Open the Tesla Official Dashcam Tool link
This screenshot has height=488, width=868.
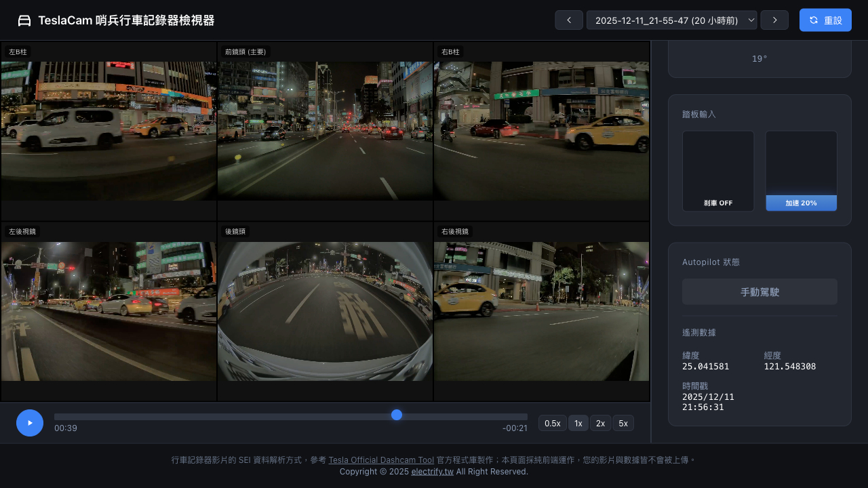381,460
